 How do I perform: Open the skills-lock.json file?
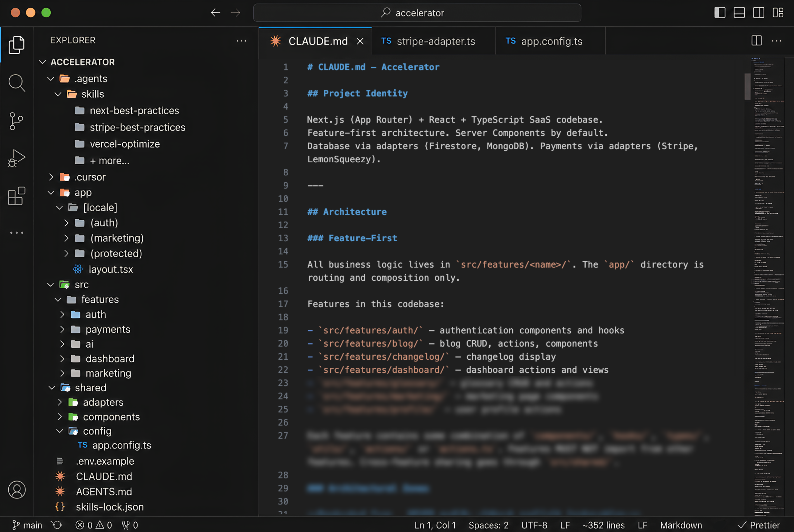(110, 507)
